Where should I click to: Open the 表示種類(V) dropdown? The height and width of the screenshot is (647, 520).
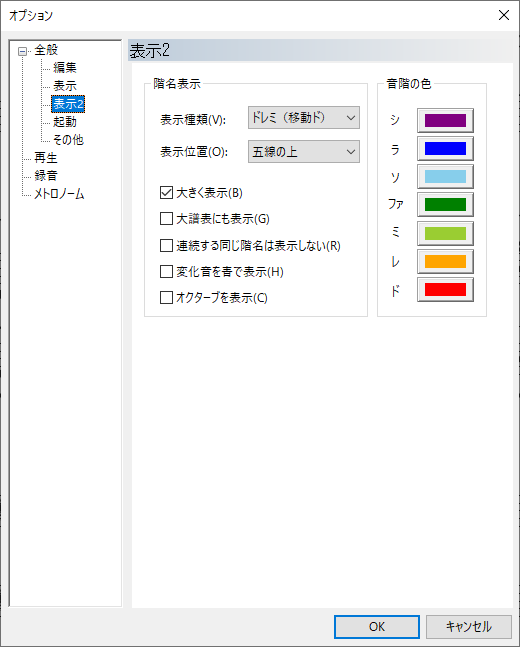tap(304, 118)
